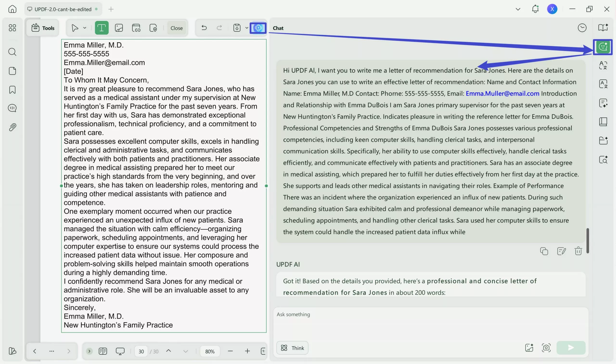616x364 pixels.
Task: Open the search panel in left sidebar
Action: (x=12, y=52)
